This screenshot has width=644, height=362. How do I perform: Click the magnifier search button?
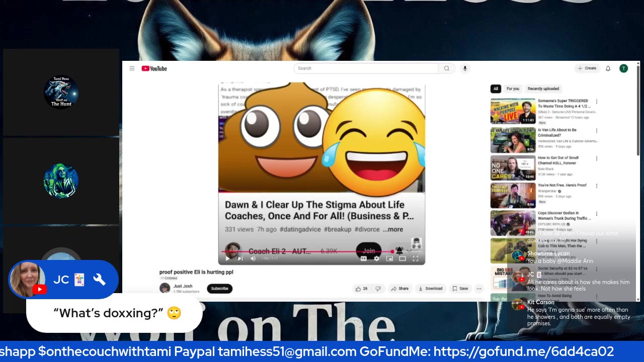(x=447, y=68)
